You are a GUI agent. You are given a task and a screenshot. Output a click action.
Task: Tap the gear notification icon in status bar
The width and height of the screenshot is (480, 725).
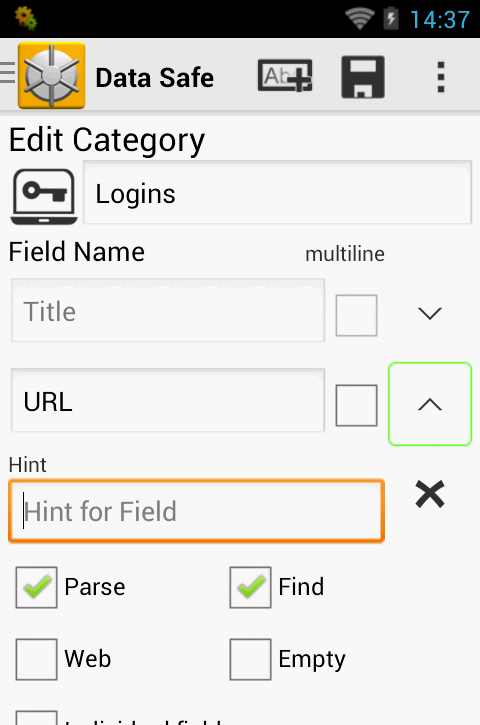(26, 18)
